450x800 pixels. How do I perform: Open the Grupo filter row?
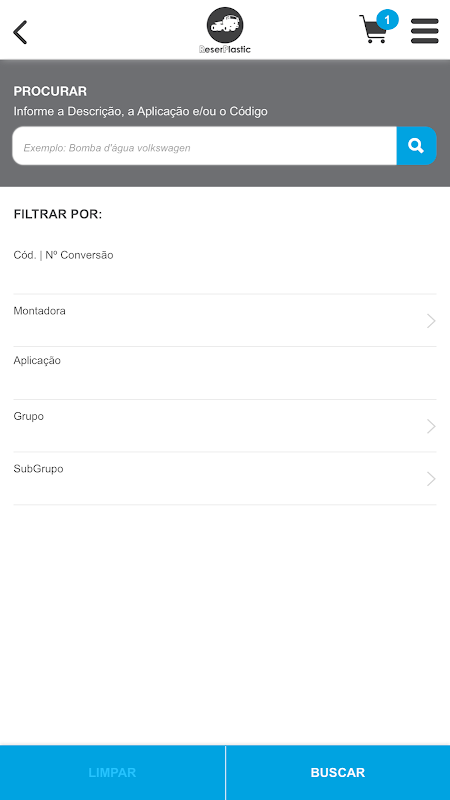click(225, 426)
